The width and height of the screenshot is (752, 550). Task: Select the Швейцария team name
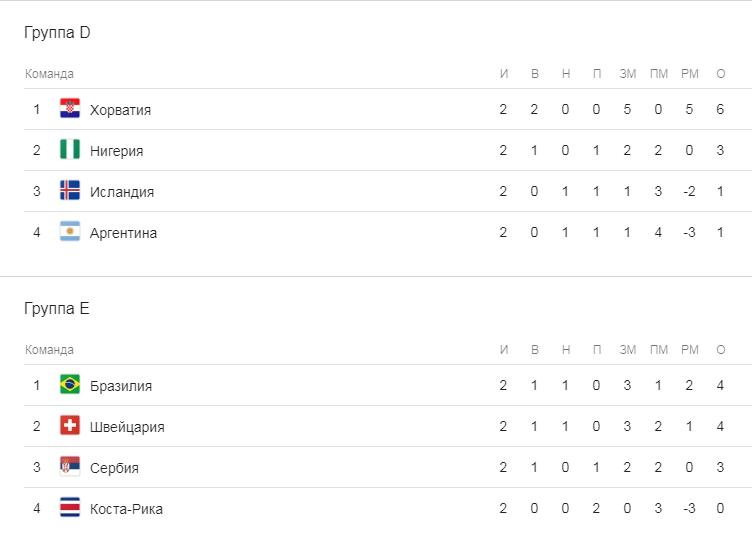(127, 427)
